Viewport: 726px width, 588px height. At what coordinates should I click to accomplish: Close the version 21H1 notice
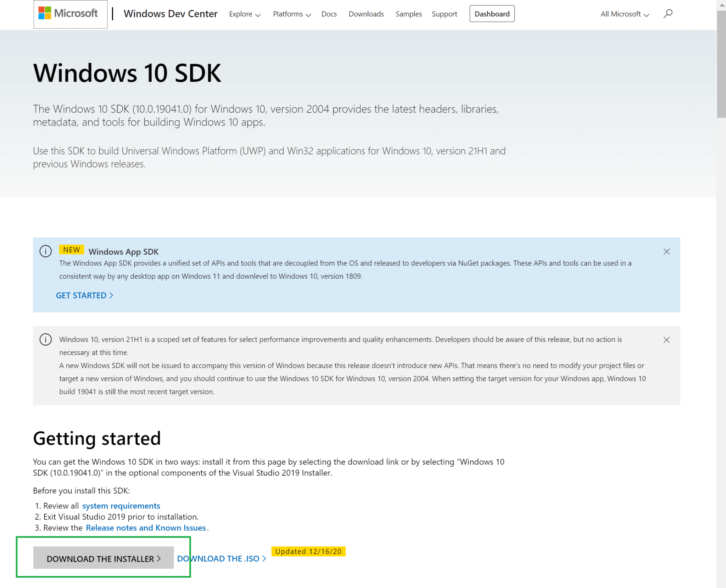click(x=666, y=340)
